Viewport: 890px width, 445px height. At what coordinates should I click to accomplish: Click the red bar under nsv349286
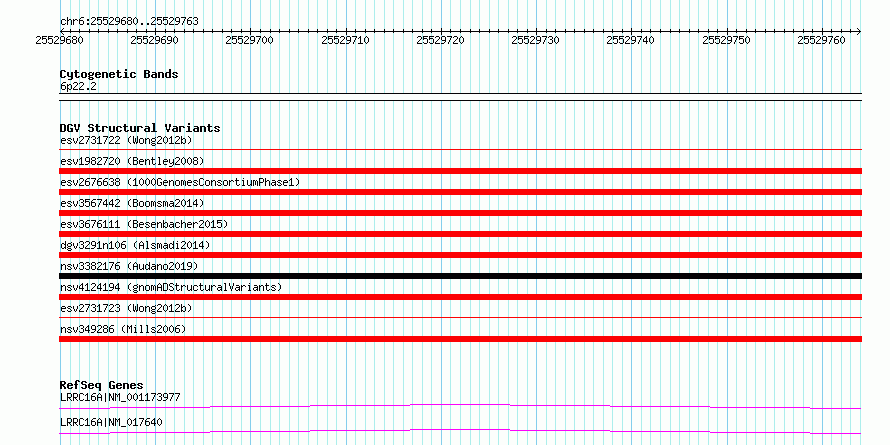click(x=460, y=339)
